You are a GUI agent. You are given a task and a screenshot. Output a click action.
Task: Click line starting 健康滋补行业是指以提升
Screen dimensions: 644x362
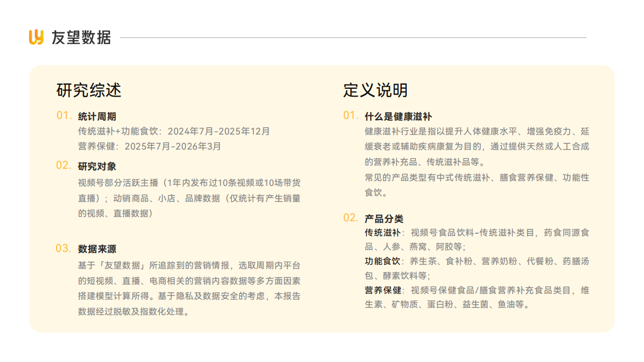[477, 131]
